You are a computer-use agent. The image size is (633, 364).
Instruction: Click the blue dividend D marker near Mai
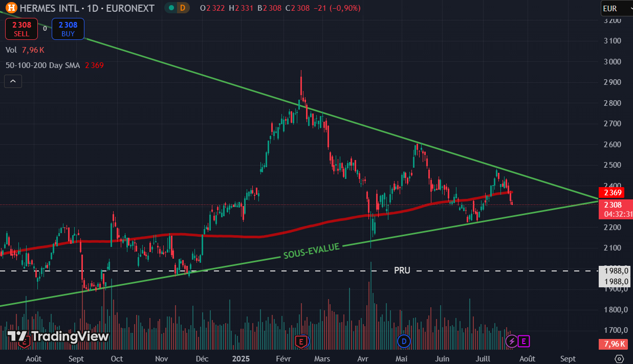click(x=404, y=341)
